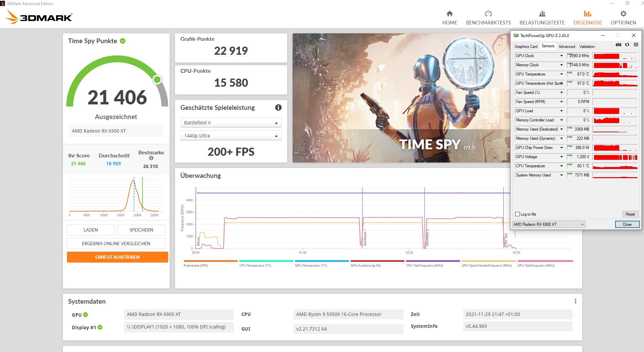Open Optionen gear icon
Image resolution: width=644 pixels, height=352 pixels.
click(x=623, y=14)
